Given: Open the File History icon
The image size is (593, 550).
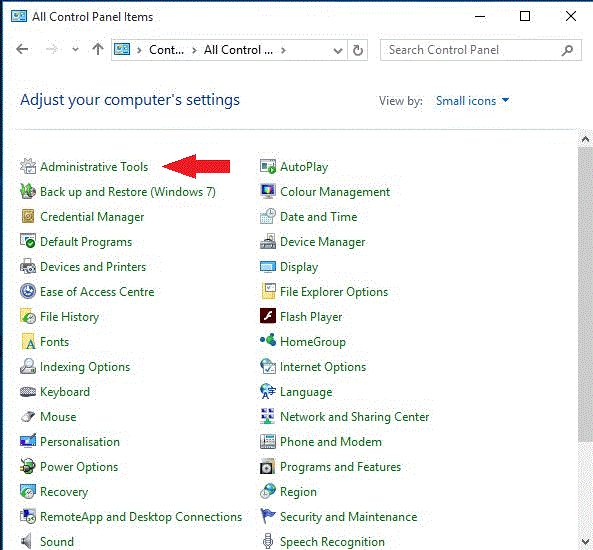Looking at the screenshot, I should coord(28,316).
